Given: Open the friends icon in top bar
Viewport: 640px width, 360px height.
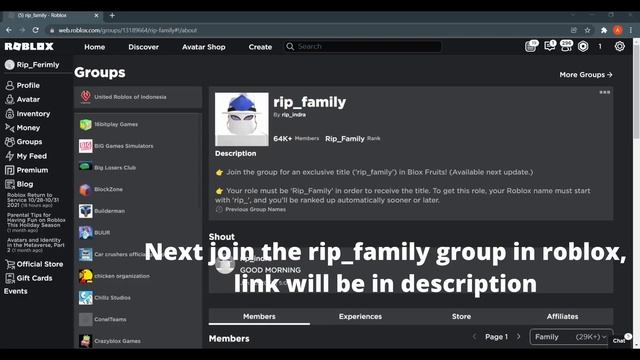Looking at the screenshot, I should click(x=567, y=46).
